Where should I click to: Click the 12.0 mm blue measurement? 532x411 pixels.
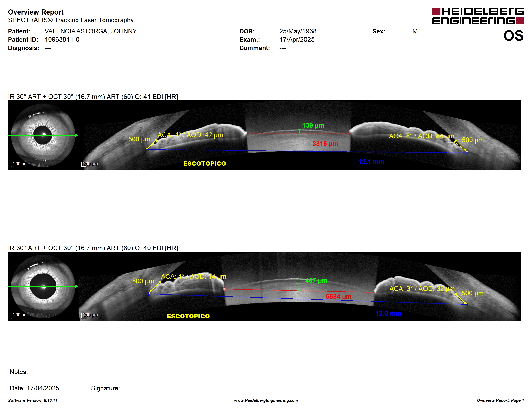[388, 313]
